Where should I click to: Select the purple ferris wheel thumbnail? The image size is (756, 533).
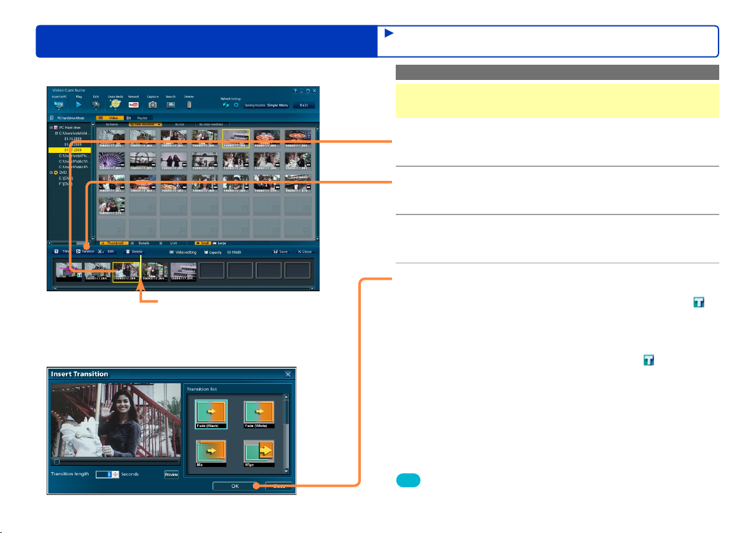point(112,161)
